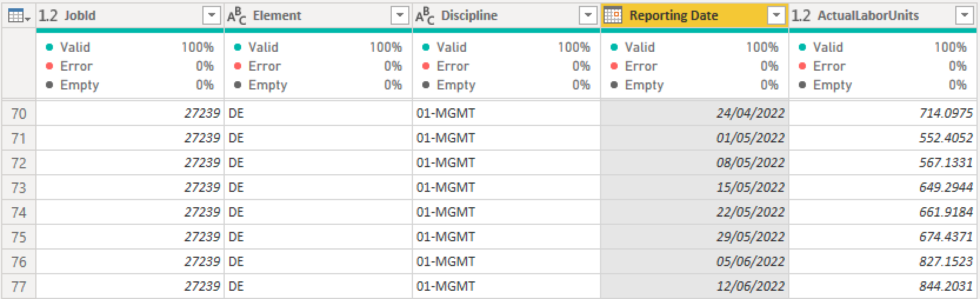Click the labor units value 674.4371

pos(883,237)
